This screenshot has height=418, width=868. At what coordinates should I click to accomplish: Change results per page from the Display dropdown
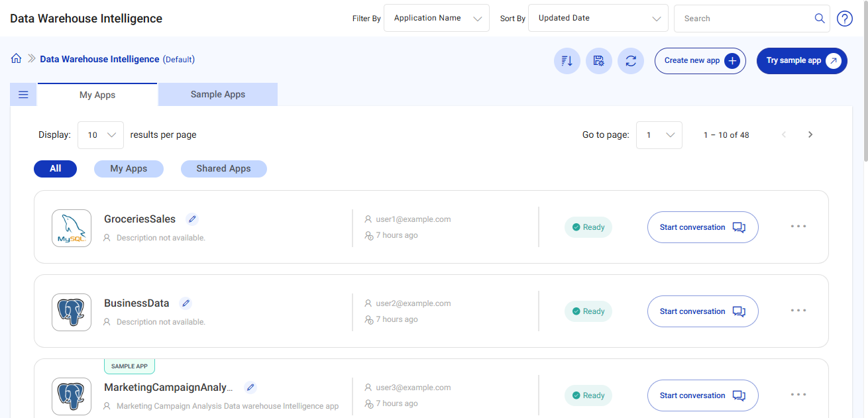coord(100,134)
